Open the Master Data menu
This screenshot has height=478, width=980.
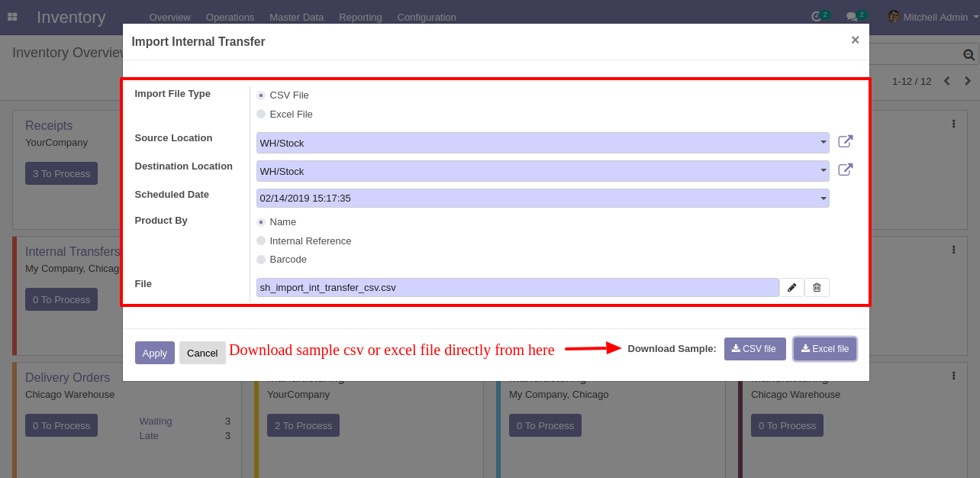coord(296,17)
